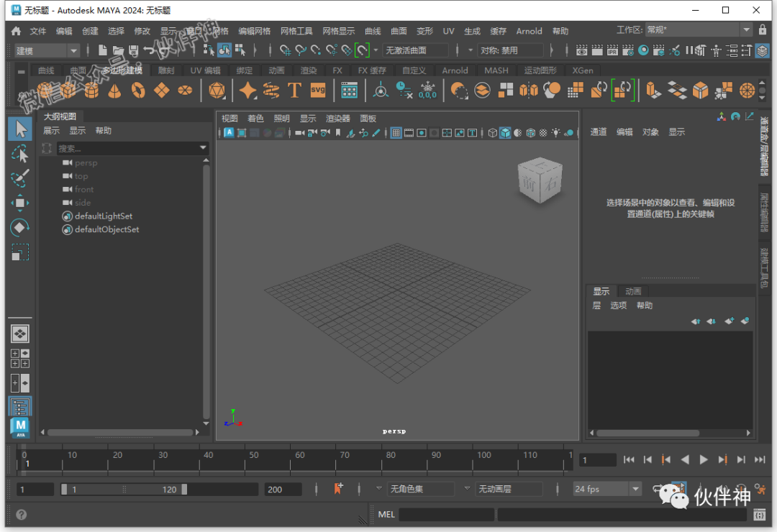Create platonic solid from shelf
The height and width of the screenshot is (532, 777).
click(217, 91)
